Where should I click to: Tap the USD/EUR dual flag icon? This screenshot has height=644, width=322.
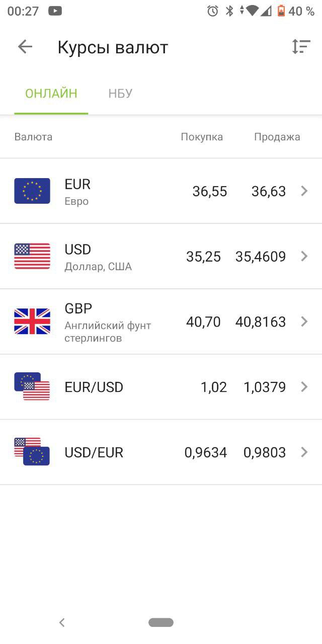[32, 451]
